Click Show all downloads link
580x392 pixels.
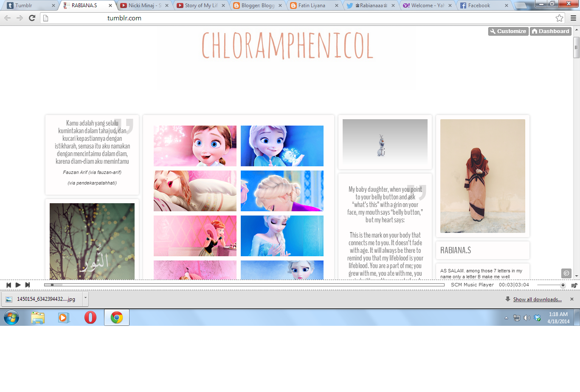pyautogui.click(x=537, y=300)
